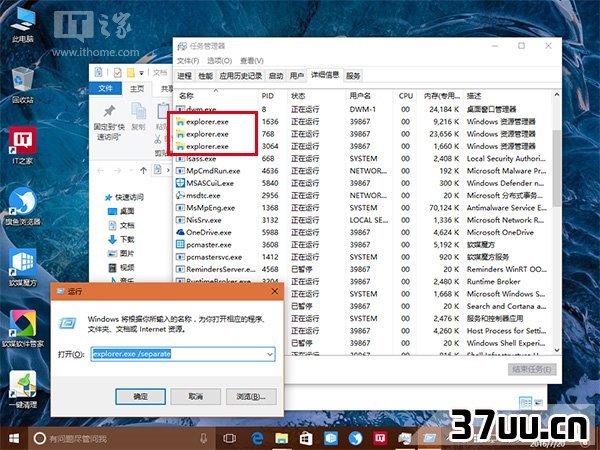Open Task Manager's 选项(O) menu
600x450 pixels.
(x=220, y=61)
